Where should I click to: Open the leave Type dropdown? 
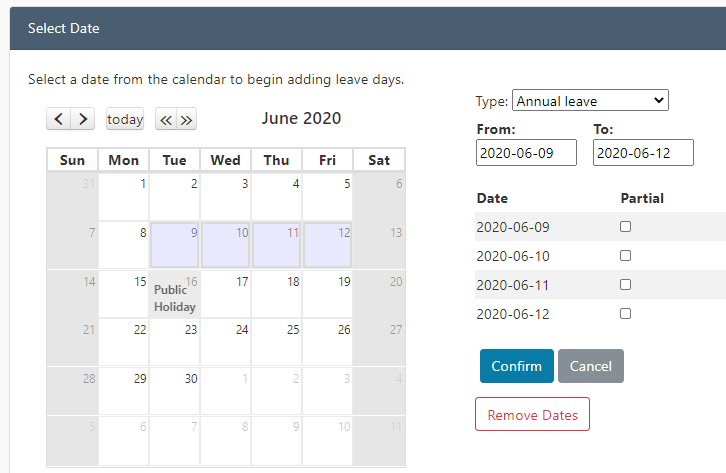point(589,101)
